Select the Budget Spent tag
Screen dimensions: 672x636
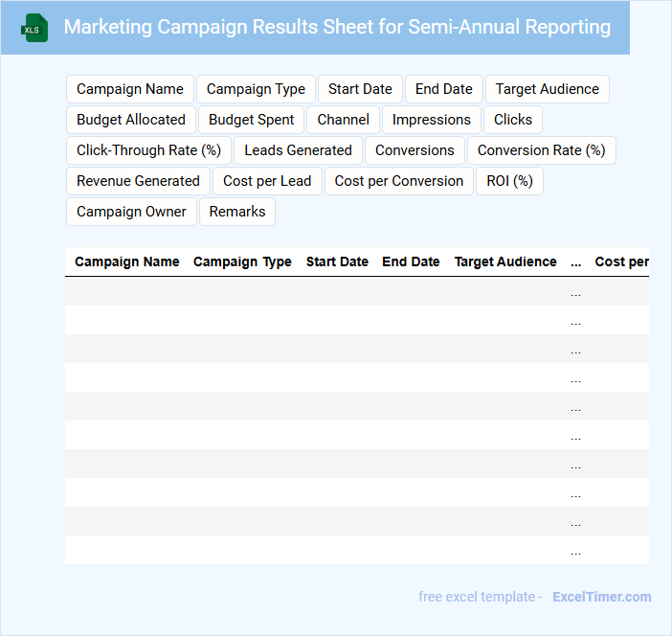(252, 120)
